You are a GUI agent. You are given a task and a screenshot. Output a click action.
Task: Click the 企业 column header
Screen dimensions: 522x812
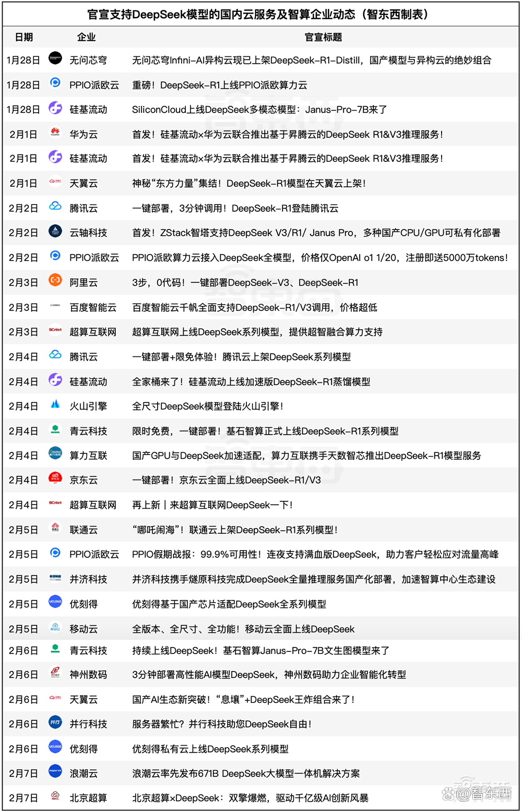coord(87,37)
